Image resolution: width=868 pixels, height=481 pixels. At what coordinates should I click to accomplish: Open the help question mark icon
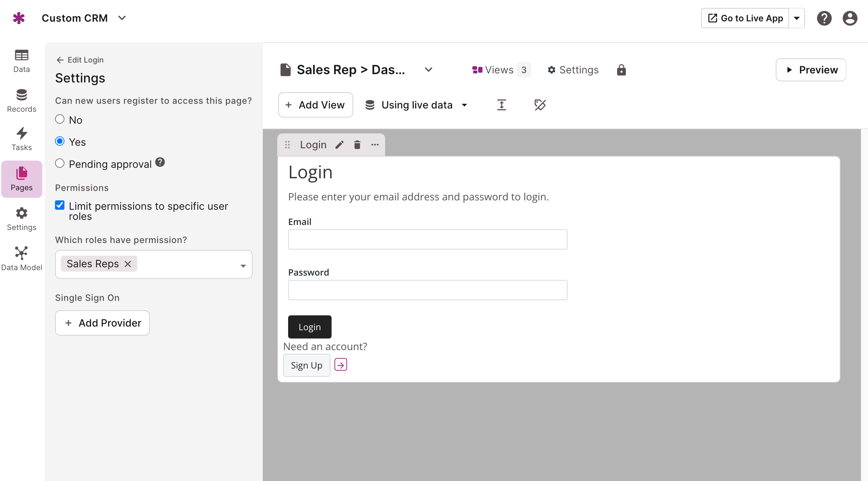824,18
